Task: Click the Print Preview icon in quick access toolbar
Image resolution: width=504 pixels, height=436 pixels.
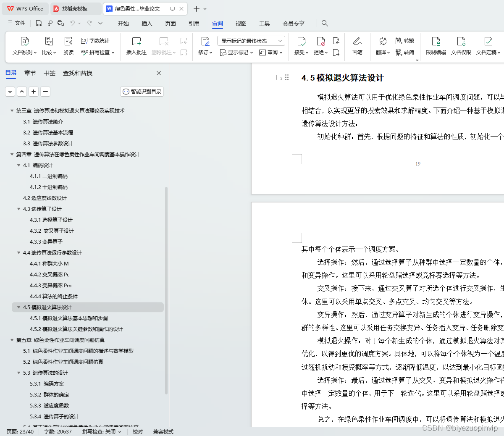Action: pos(61,23)
